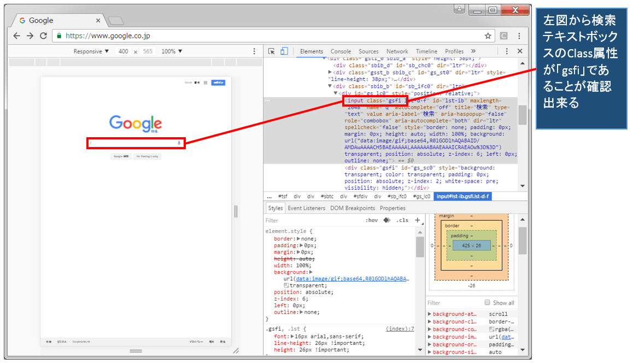Click the blue sign-in button on page
Screen dimensions: 633x364
pyautogui.click(x=219, y=83)
